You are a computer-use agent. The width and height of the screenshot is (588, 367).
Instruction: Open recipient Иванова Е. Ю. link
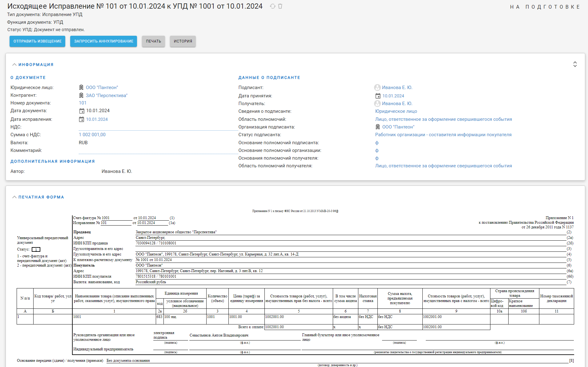click(397, 104)
